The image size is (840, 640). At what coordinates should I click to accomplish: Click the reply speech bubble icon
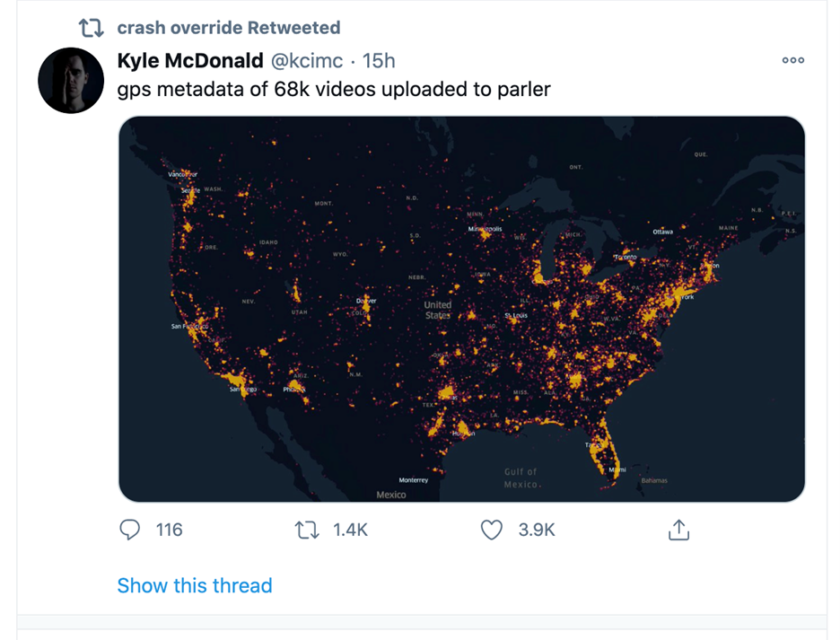click(x=130, y=530)
